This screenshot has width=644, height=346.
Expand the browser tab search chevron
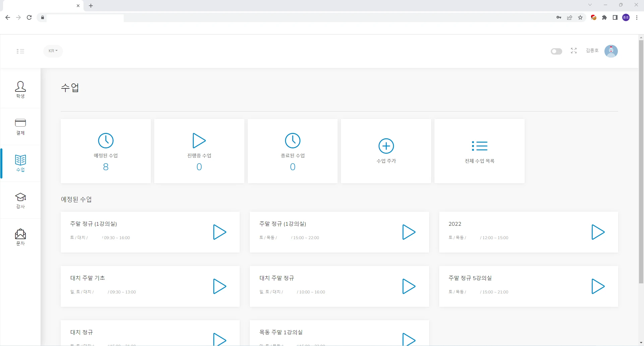tap(590, 5)
